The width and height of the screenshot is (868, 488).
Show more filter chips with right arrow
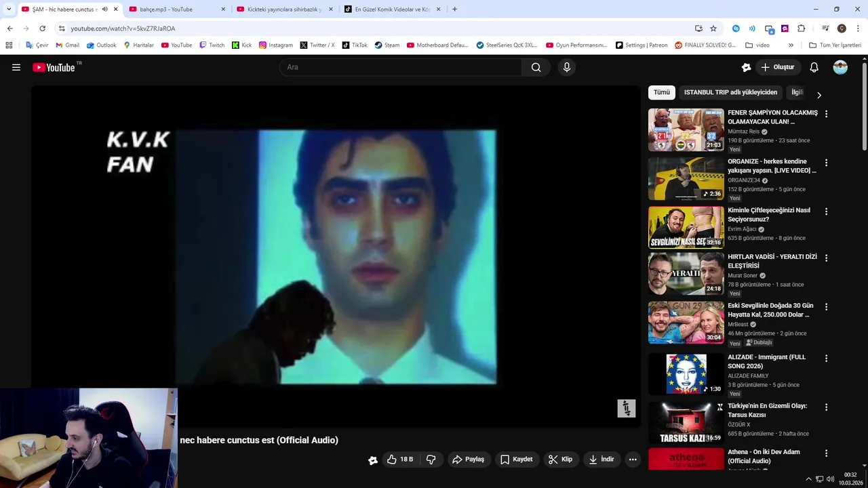click(818, 96)
